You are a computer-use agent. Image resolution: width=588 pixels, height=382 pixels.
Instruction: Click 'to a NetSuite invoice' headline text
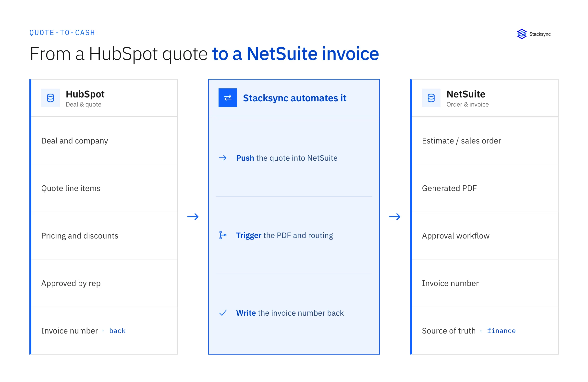[x=295, y=54]
